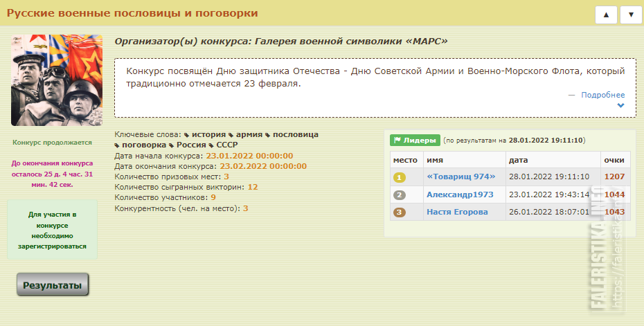
Task: Open the Результаты button
Action: point(53,284)
